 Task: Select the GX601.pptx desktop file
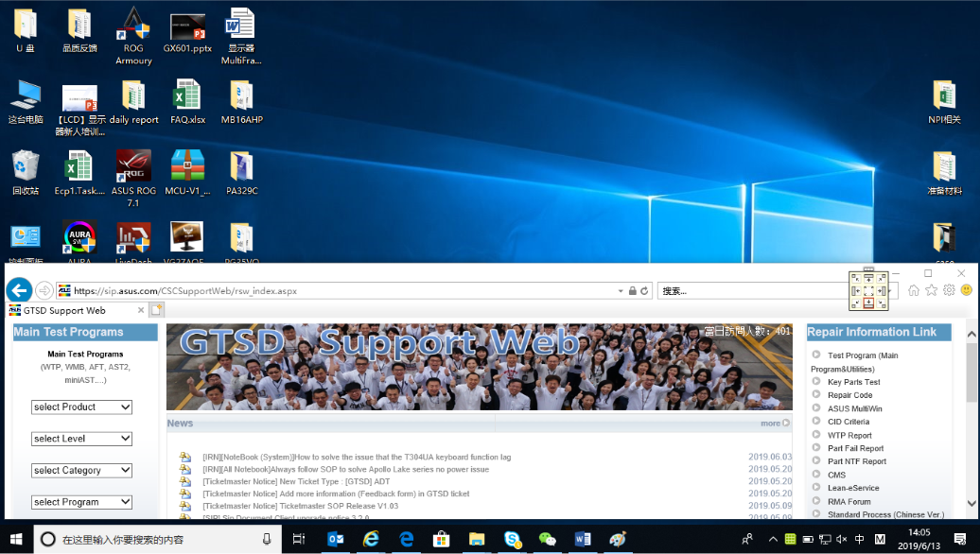(x=187, y=31)
